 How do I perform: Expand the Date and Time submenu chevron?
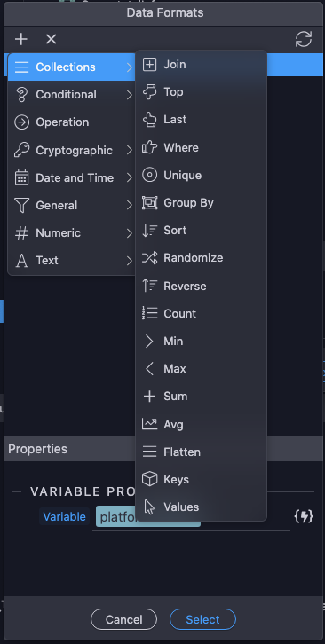point(129,177)
